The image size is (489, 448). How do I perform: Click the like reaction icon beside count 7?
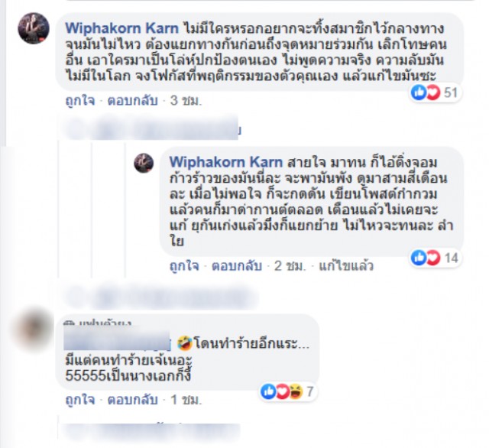pos(268,391)
